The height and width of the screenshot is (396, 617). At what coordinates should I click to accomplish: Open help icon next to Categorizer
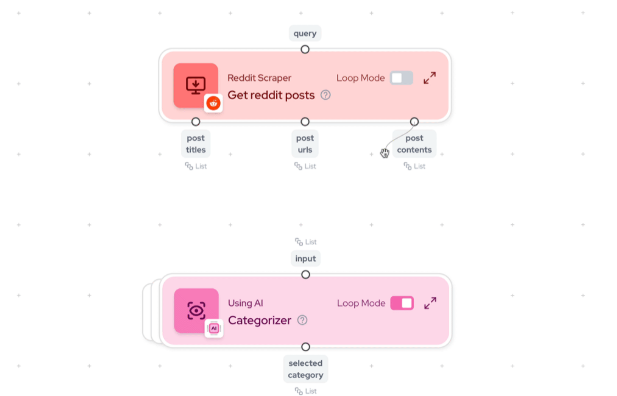click(x=302, y=320)
